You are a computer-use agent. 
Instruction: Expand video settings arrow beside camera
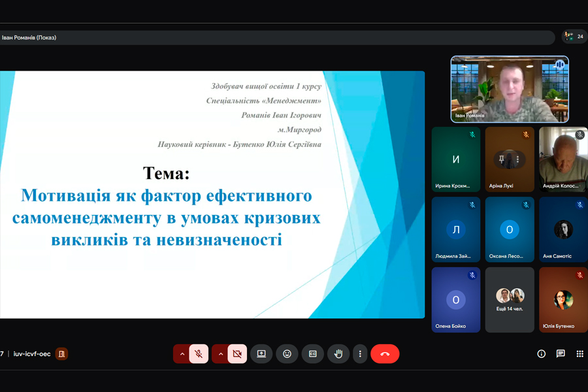point(220,354)
